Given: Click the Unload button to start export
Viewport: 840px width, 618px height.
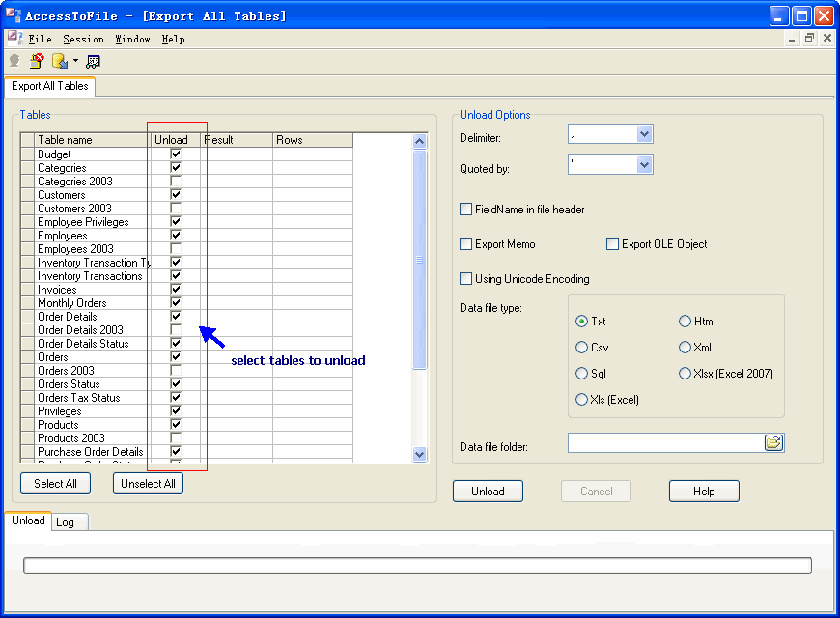Looking at the screenshot, I should [488, 491].
